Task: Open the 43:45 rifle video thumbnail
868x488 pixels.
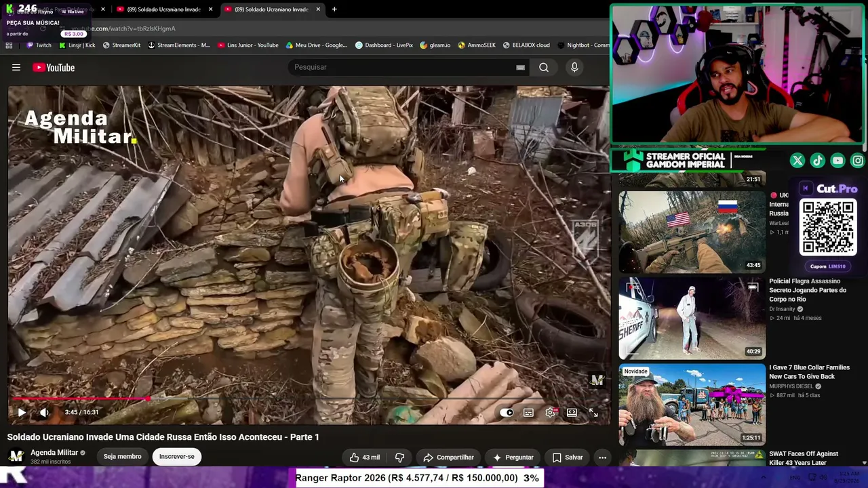Action: point(692,232)
